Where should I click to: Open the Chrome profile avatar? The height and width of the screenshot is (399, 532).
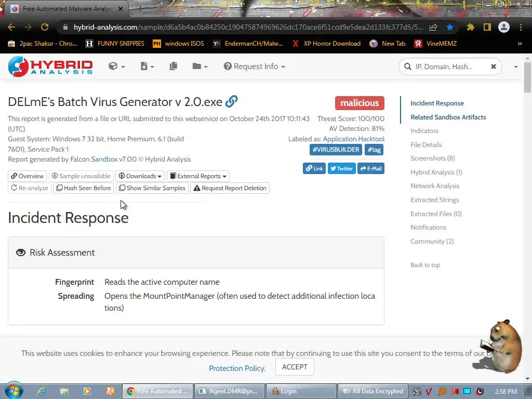504,27
